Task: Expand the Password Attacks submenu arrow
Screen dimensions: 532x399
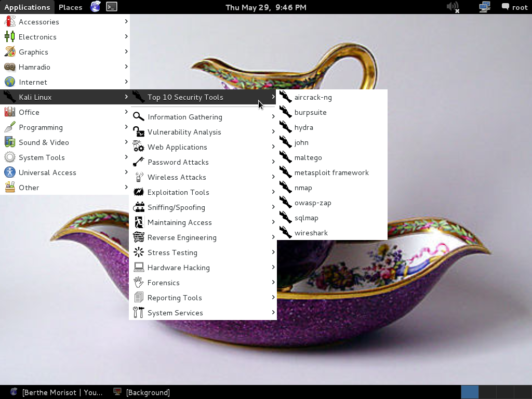Action: 273,162
